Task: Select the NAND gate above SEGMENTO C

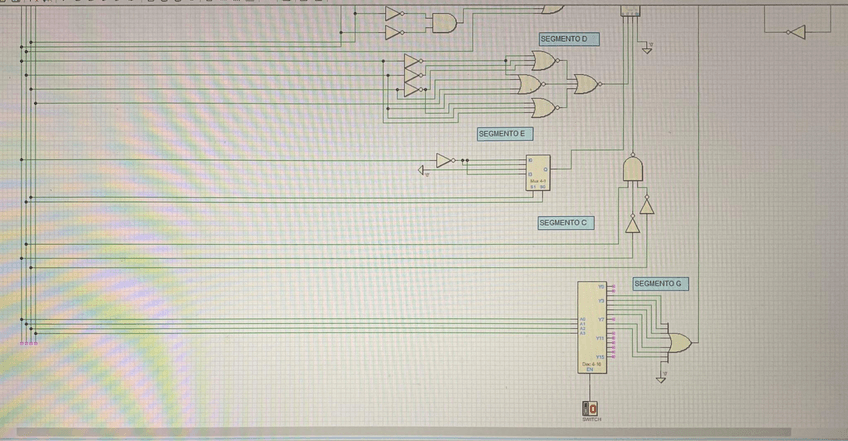Action: [633, 168]
